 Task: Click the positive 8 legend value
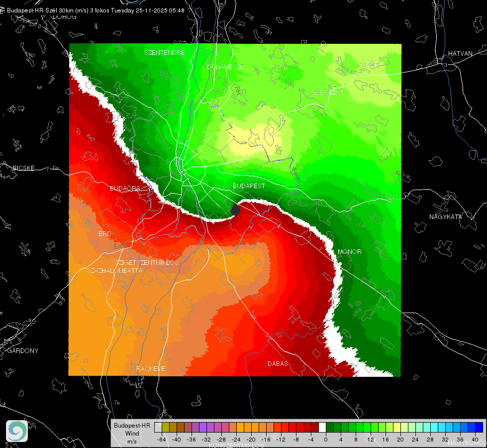click(356, 440)
